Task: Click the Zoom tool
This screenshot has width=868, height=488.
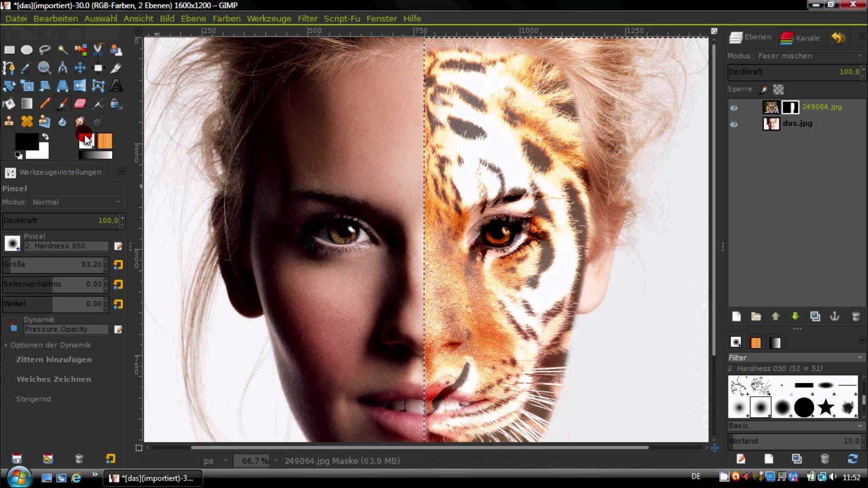Action: [44, 67]
